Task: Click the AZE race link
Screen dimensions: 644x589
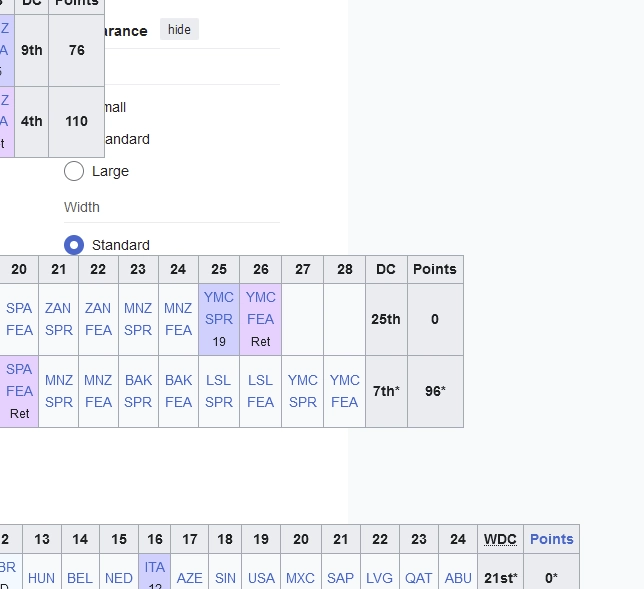Action: click(189, 578)
